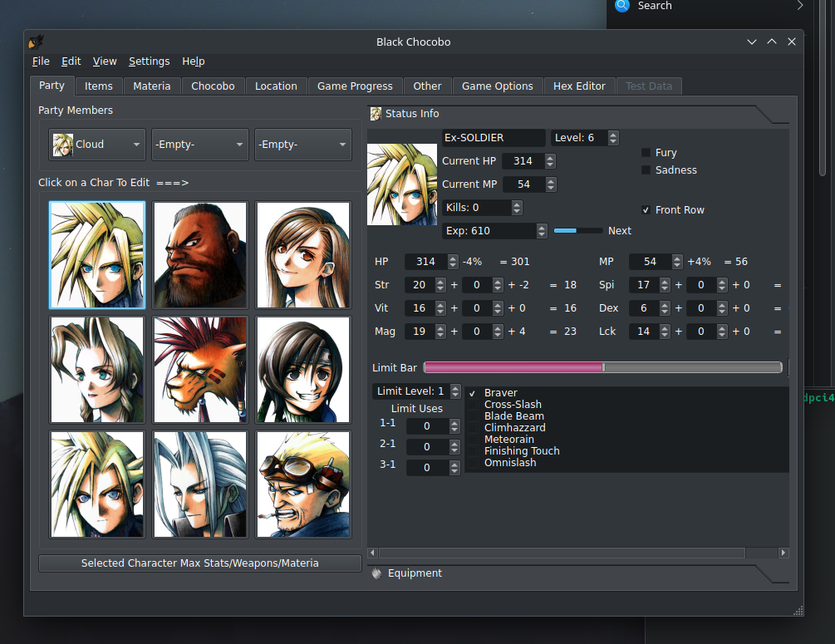Open the Help menu
The width and height of the screenshot is (835, 644).
(x=194, y=61)
